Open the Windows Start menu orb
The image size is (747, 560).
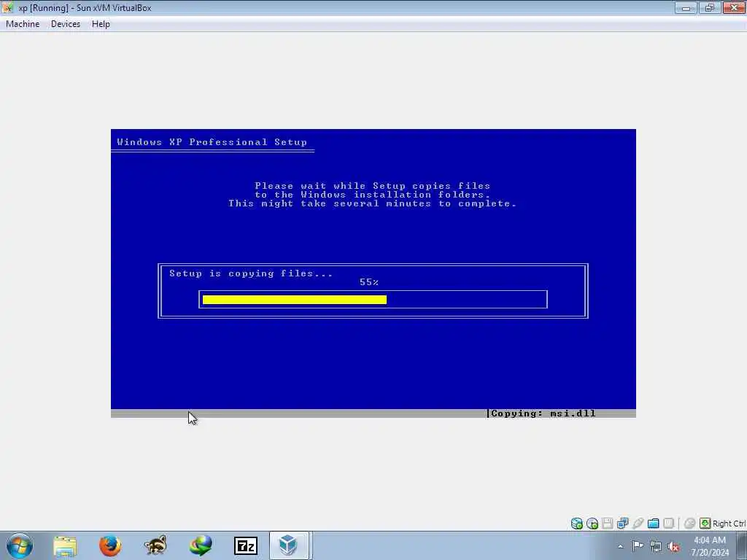tap(20, 545)
